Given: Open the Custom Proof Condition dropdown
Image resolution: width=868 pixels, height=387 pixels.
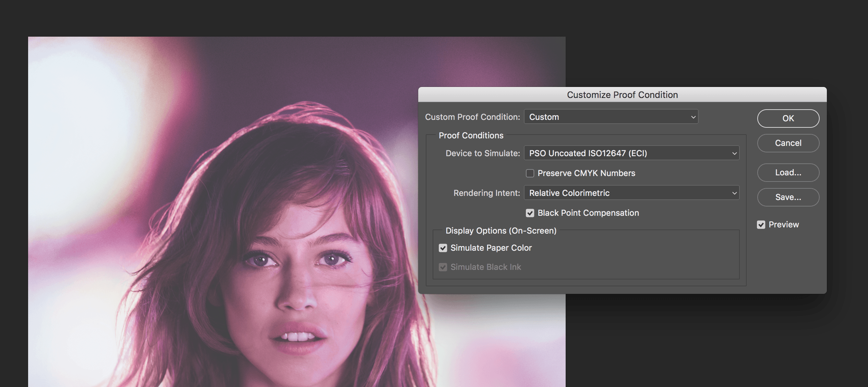Looking at the screenshot, I should [x=611, y=117].
